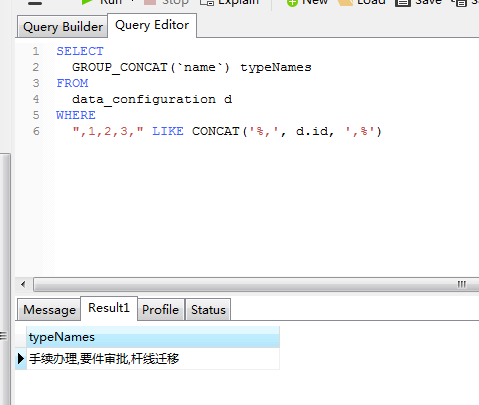The height and width of the screenshot is (405, 479).
Task: Click the typeNames alias in line 2
Action: pos(276,67)
